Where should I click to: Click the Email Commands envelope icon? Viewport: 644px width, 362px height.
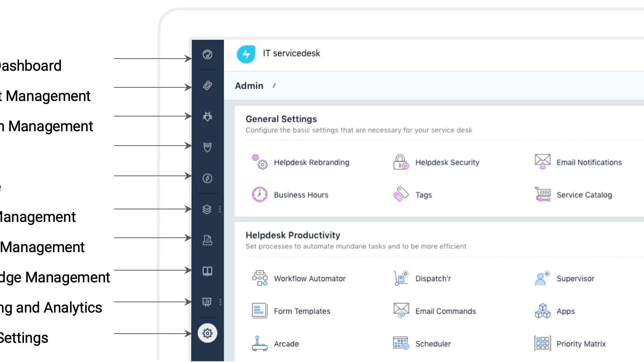pos(401,310)
